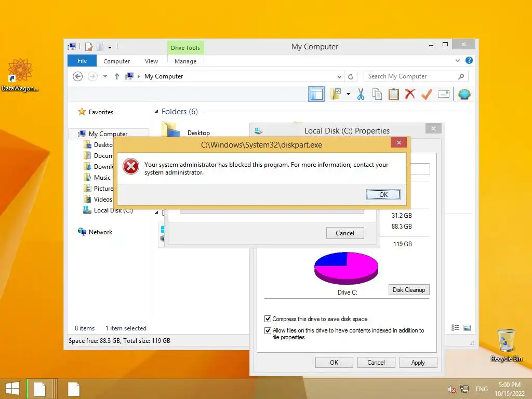Click the folder options toolbar icon

336,94
